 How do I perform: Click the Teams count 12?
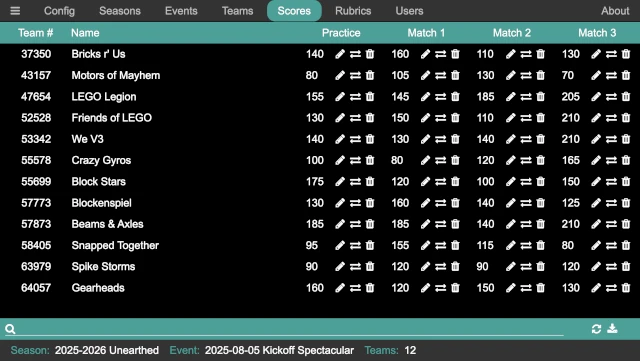[x=410, y=350]
